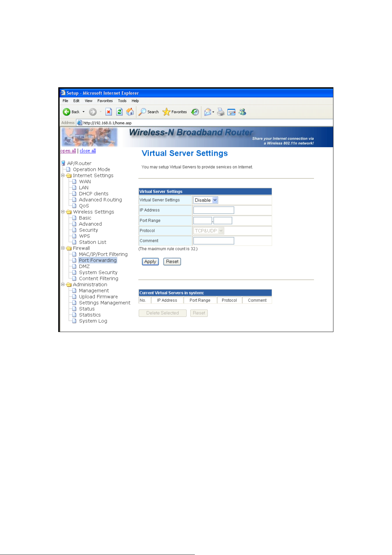The image size is (392, 555).
Task: Open the Port Forwarding tree item
Action: (98, 261)
